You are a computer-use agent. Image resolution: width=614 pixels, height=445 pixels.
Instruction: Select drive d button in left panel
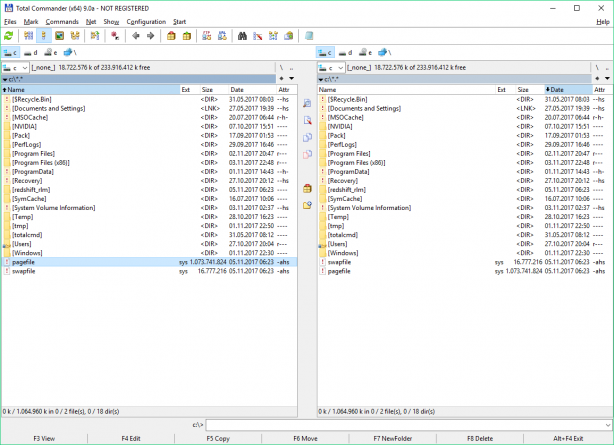point(31,52)
